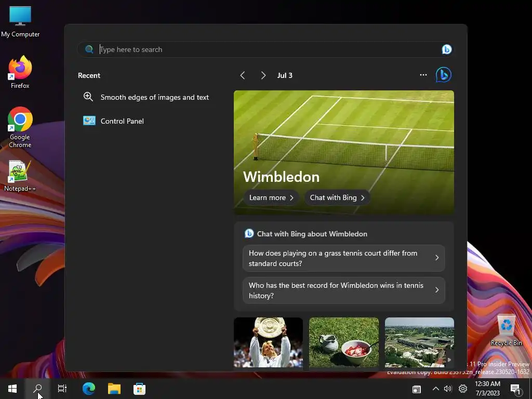The height and width of the screenshot is (399, 532).
Task: Open the notification center icon
Action: [x=516, y=389]
